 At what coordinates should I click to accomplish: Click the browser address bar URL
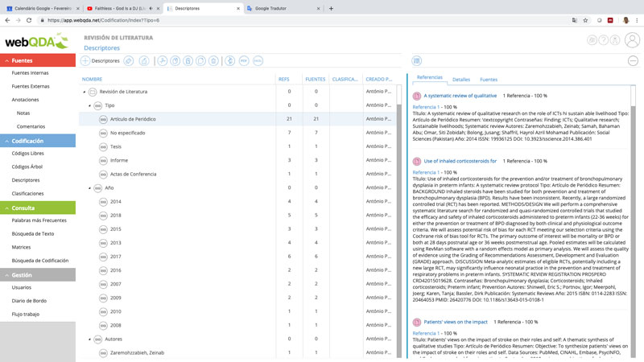pos(104,20)
